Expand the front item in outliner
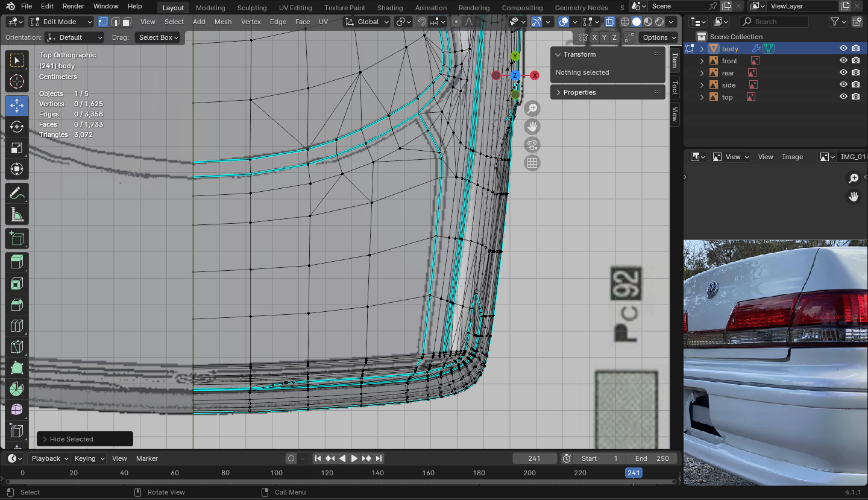Image resolution: width=868 pixels, height=500 pixels. point(702,61)
